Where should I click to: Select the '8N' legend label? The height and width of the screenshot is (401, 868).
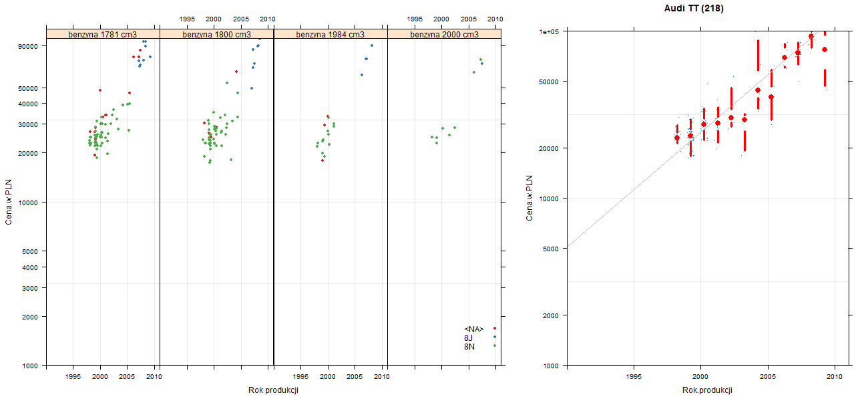(469, 346)
